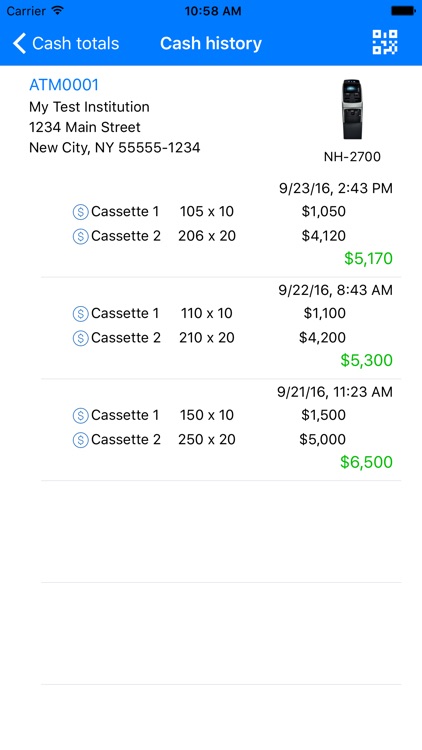Tap the 9/22/16, 8:43 AM timestamp

click(335, 290)
